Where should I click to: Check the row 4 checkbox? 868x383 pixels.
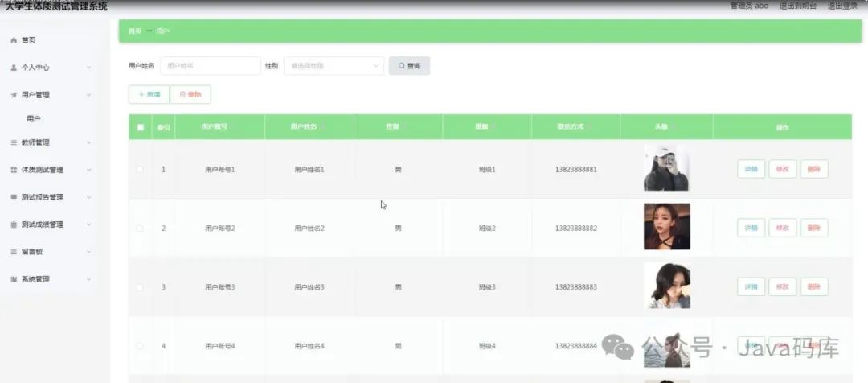(x=140, y=346)
